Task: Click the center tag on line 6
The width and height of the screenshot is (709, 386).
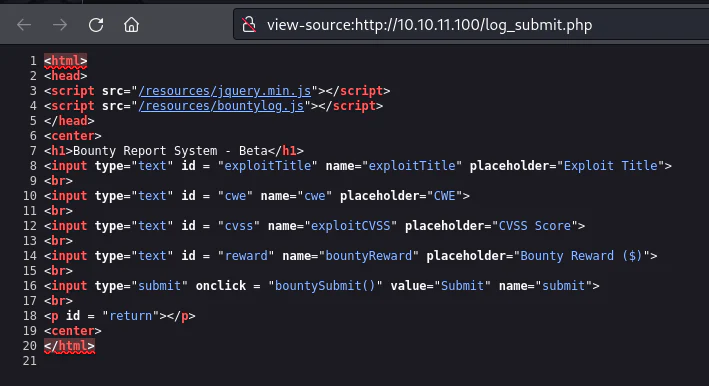Action: pos(73,136)
